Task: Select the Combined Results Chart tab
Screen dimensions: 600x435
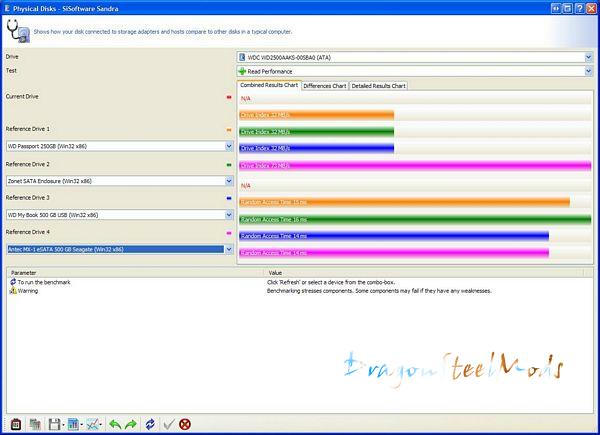Action: (x=269, y=85)
